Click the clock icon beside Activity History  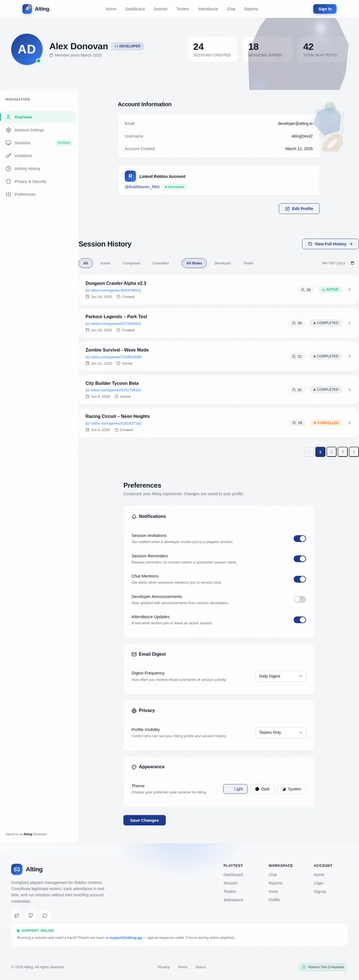[8, 169]
